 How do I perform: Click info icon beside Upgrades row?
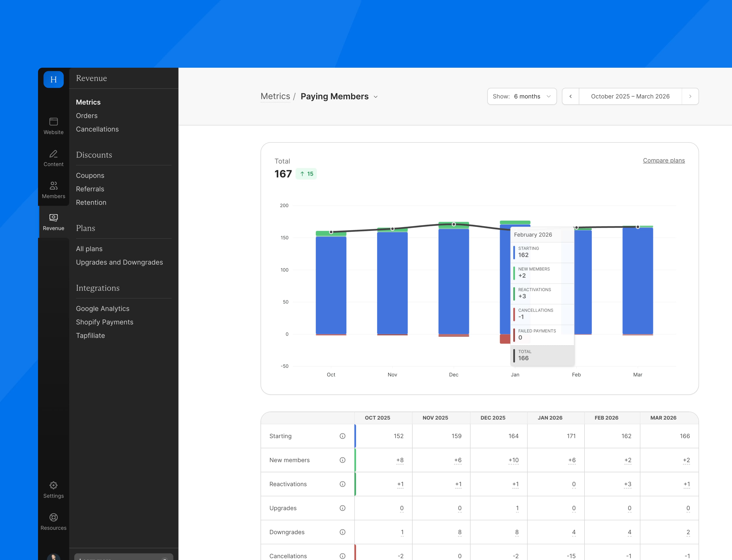[x=342, y=508]
